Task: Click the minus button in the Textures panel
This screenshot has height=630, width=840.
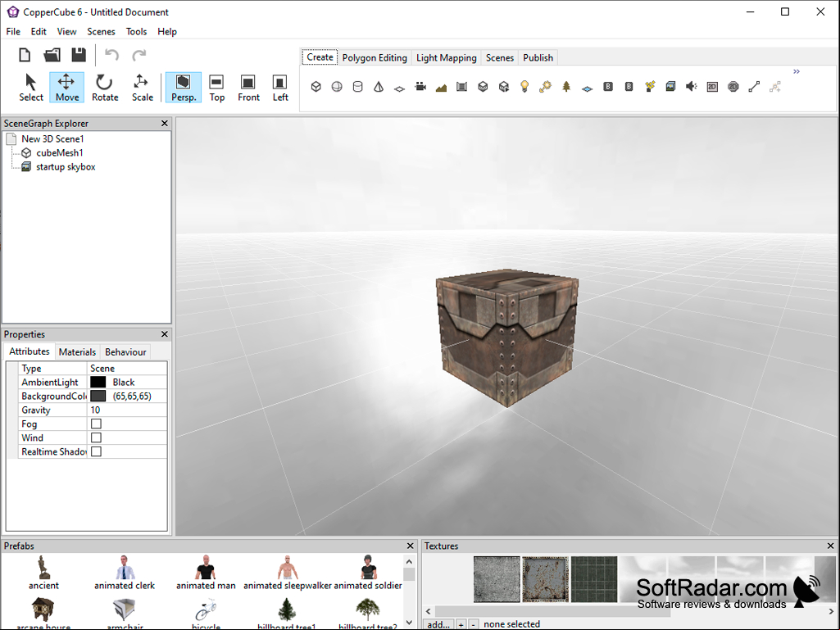Action: click(473, 624)
